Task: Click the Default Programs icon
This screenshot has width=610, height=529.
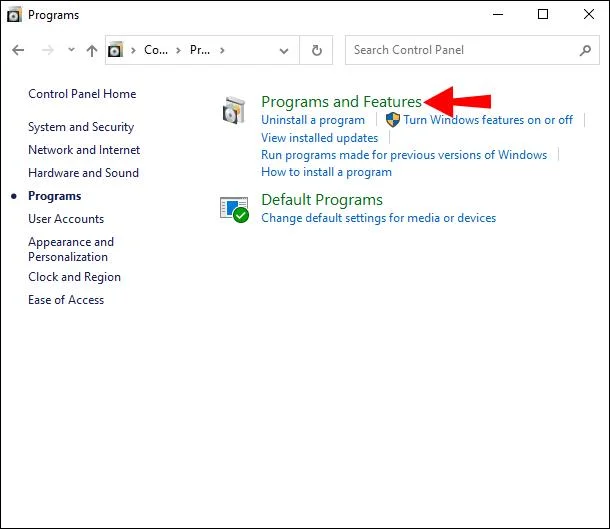Action: (x=234, y=209)
